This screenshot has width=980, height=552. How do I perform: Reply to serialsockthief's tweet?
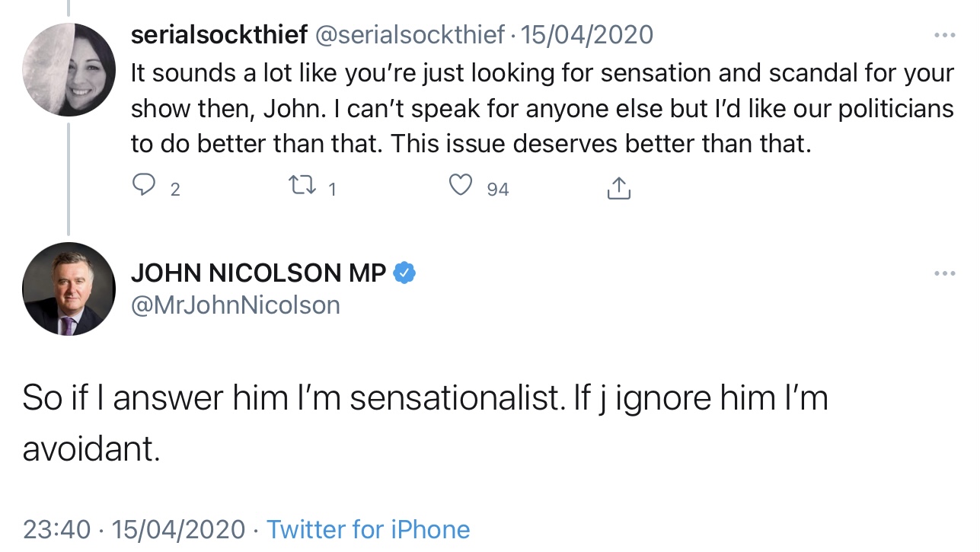coord(144,185)
